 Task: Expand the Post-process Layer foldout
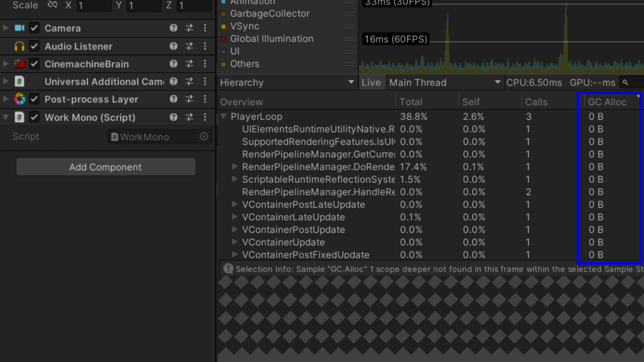click(x=6, y=99)
